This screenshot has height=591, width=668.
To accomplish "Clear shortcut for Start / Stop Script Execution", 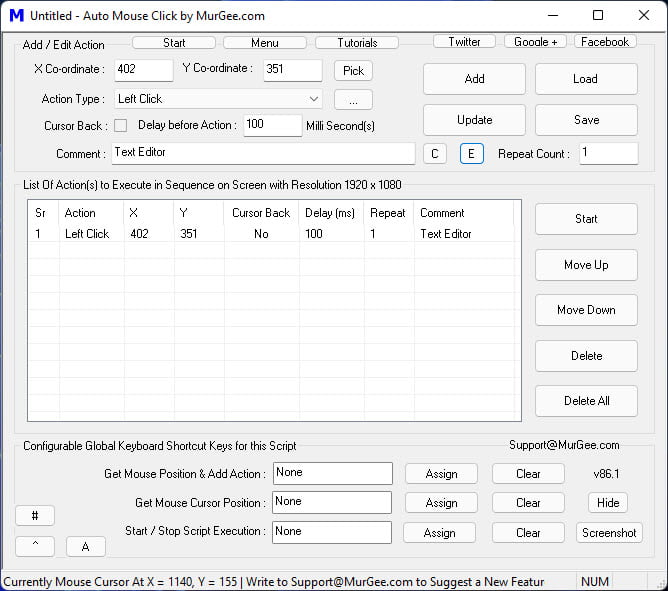I will (528, 533).
